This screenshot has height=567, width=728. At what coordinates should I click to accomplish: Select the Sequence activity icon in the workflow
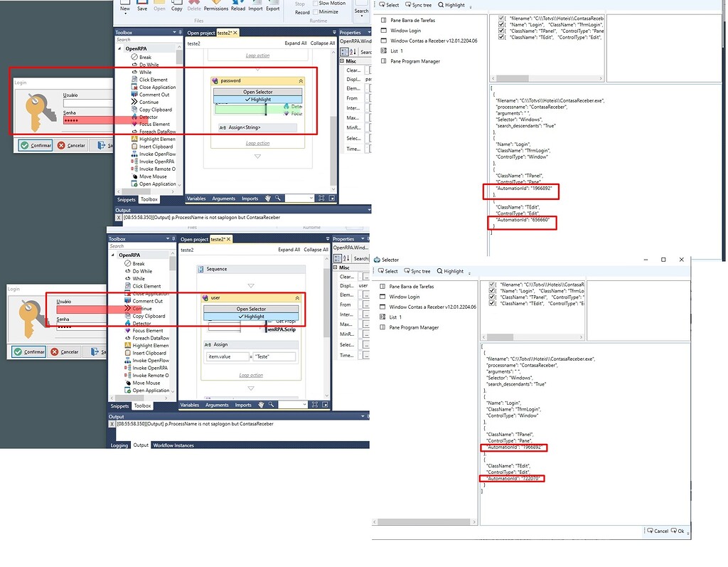[201, 269]
